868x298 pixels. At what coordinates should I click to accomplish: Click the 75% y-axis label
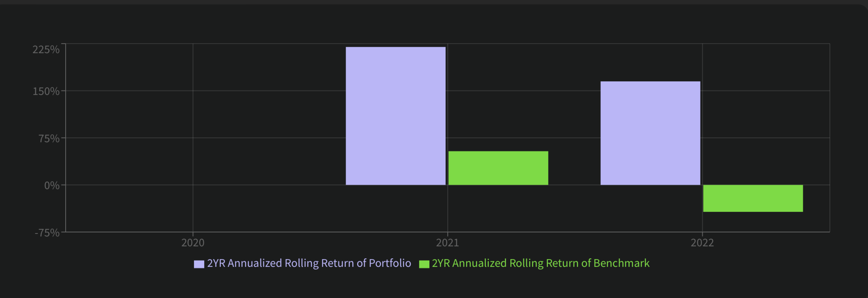[x=49, y=138]
